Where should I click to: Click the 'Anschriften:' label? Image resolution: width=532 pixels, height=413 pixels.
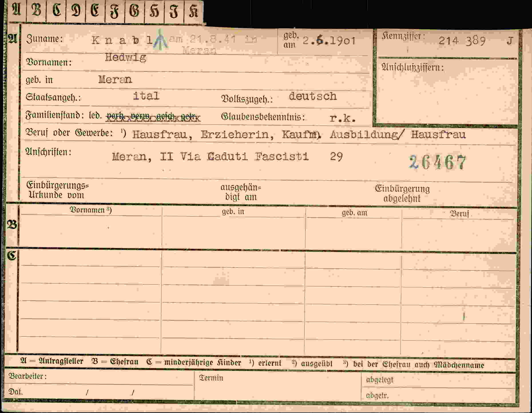point(48,152)
